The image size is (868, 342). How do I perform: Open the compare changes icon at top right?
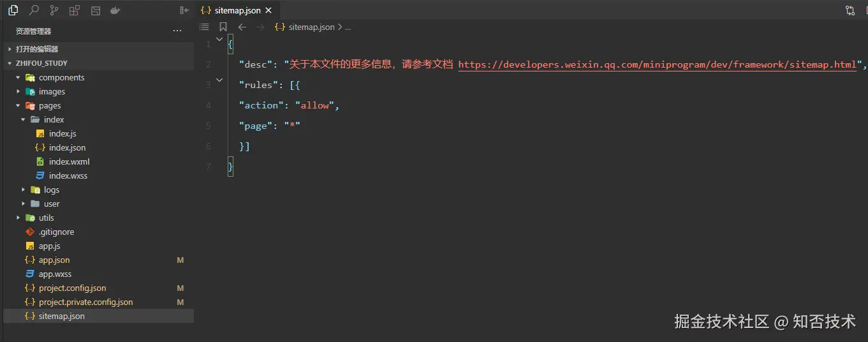[850, 10]
